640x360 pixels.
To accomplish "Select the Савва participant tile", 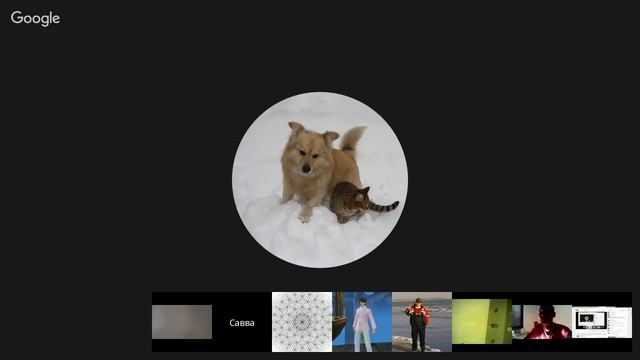I will click(x=242, y=322).
